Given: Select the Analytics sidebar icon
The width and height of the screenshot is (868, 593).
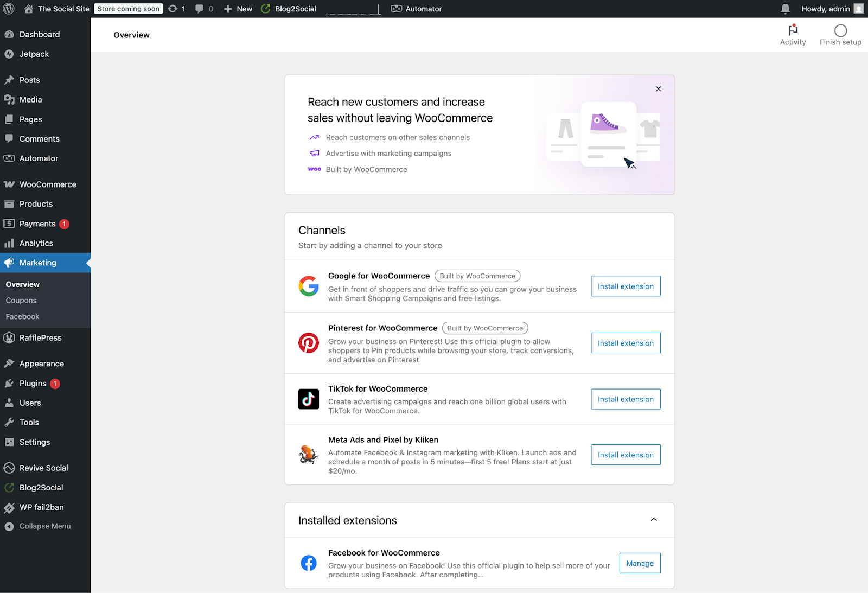Looking at the screenshot, I should click(10, 243).
